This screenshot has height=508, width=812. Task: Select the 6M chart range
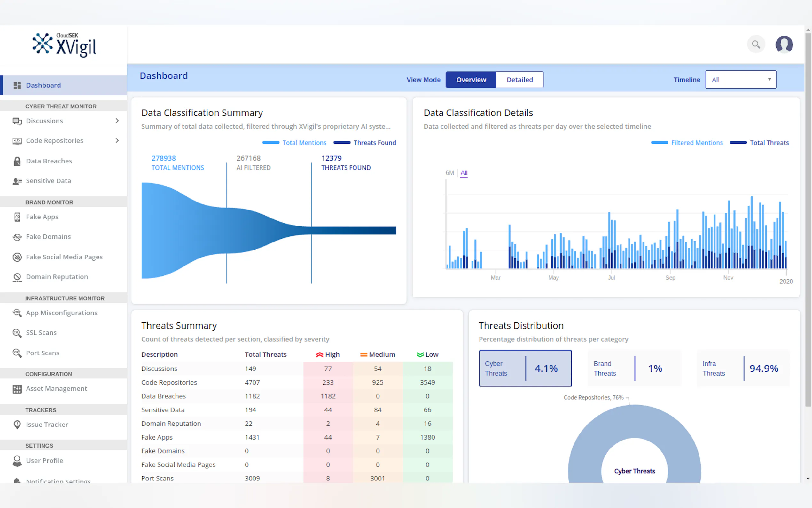(449, 173)
